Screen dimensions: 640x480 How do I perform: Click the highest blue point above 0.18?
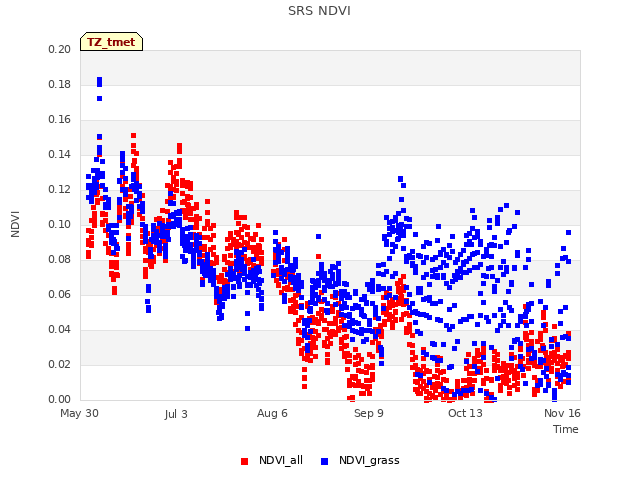(100, 80)
